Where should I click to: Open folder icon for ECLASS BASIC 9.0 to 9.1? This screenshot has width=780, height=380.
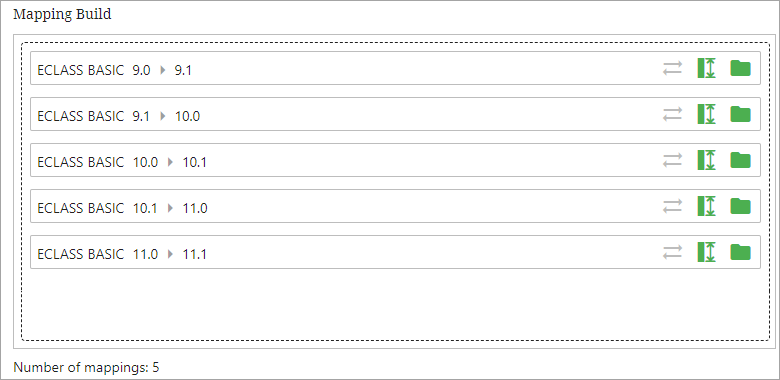click(740, 68)
